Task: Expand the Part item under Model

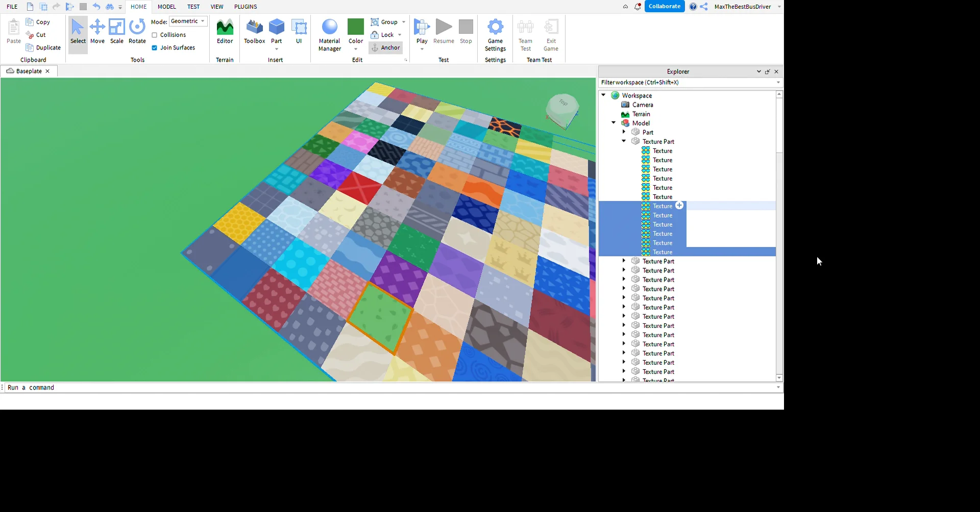Action: pos(624,132)
